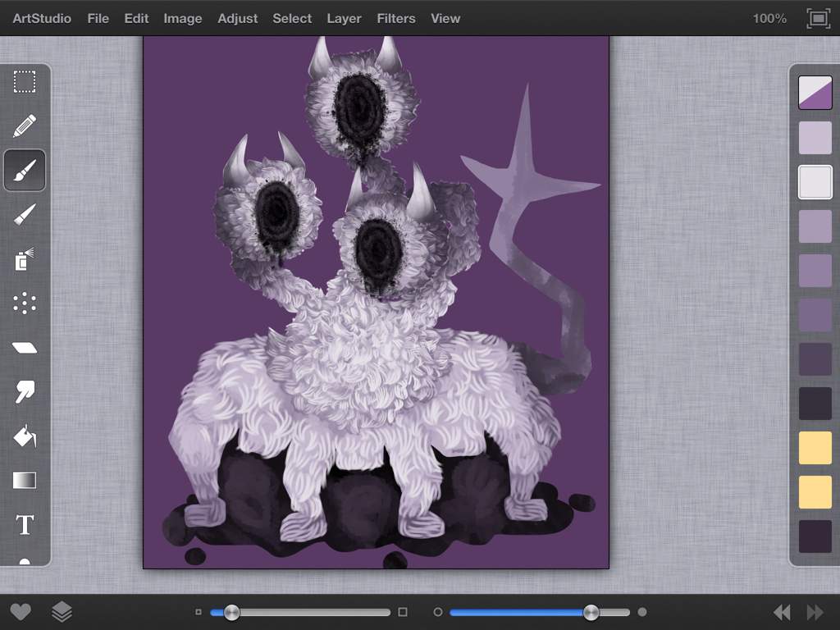Click the 100% zoom level button

[769, 19]
